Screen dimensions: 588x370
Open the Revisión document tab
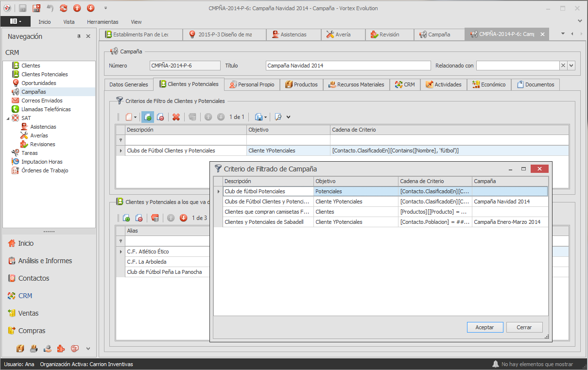pos(389,34)
